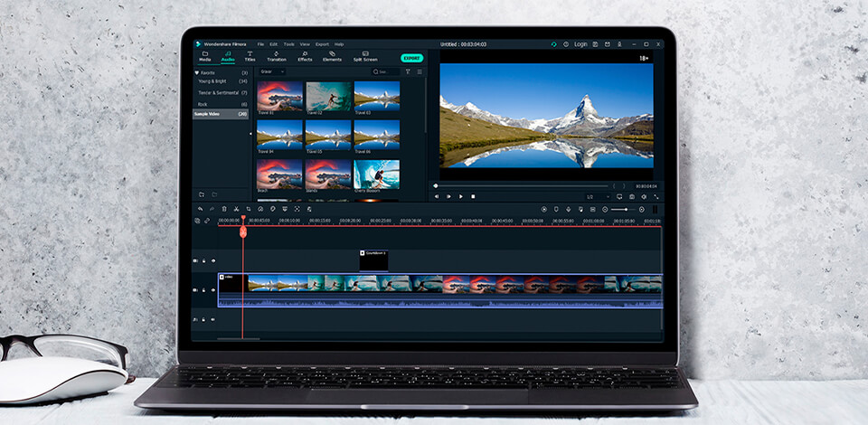Select the Travel 02 surfer thumbnail
The image size is (868, 425).
point(329,96)
